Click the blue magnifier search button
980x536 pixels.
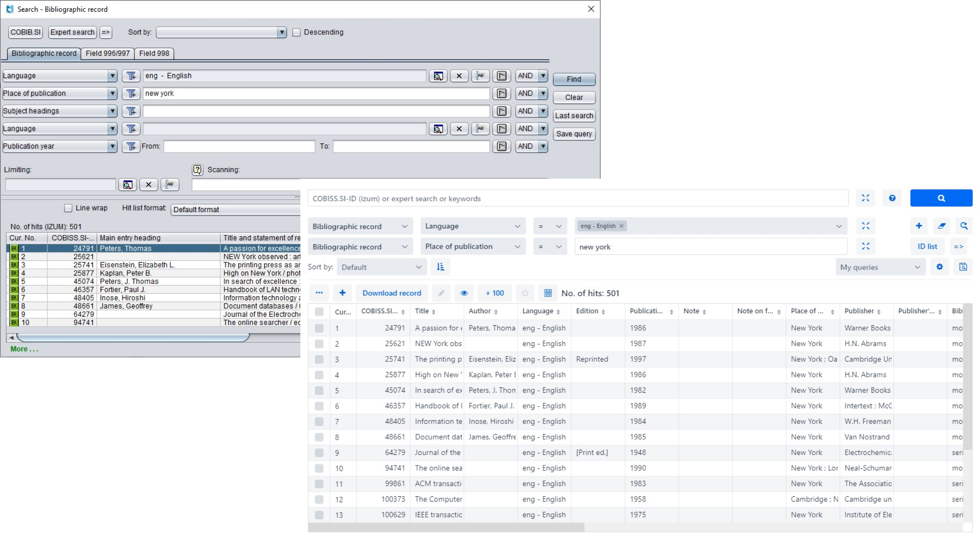941,198
